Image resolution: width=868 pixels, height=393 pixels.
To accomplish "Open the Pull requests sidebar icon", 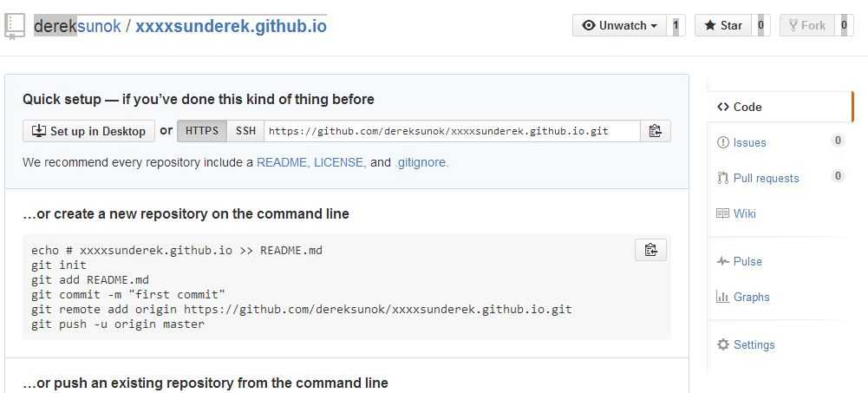I will pos(723,178).
